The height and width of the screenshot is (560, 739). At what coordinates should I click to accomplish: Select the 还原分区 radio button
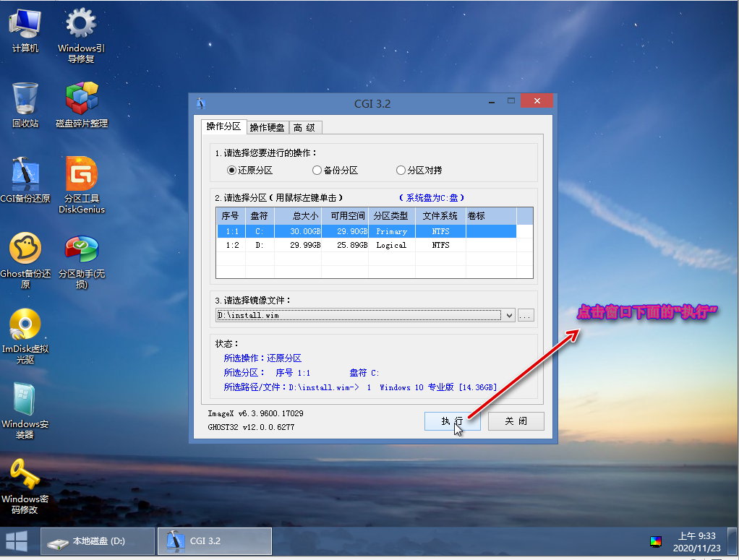(232, 171)
